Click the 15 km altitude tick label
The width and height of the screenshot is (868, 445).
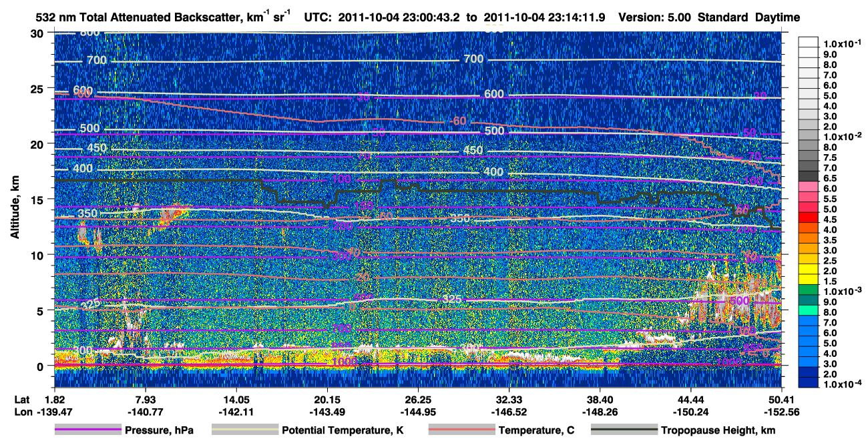[39, 199]
